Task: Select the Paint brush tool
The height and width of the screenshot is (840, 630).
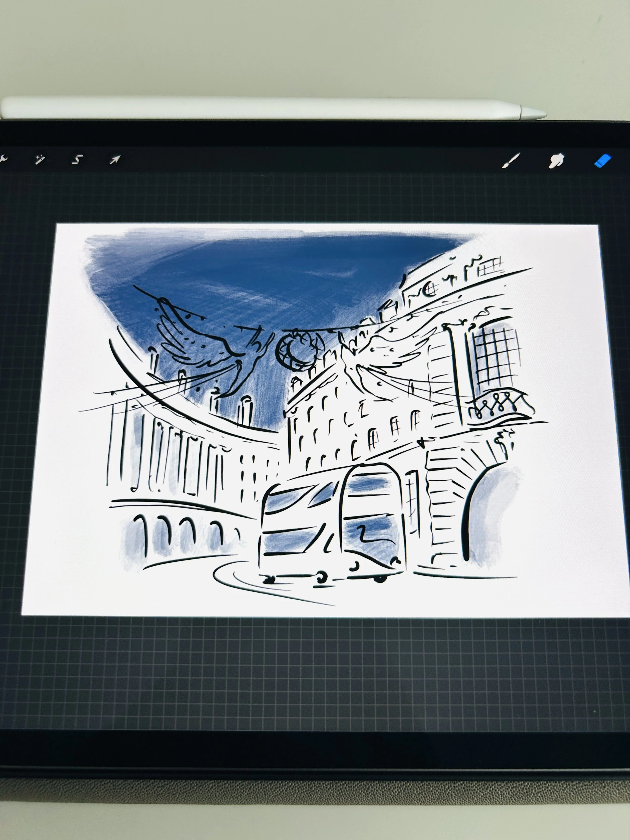Action: pyautogui.click(x=511, y=160)
